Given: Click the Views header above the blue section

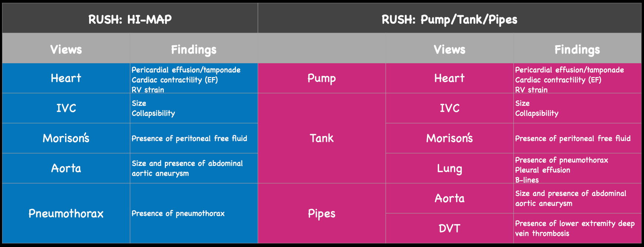Looking at the screenshot, I should click(66, 49).
